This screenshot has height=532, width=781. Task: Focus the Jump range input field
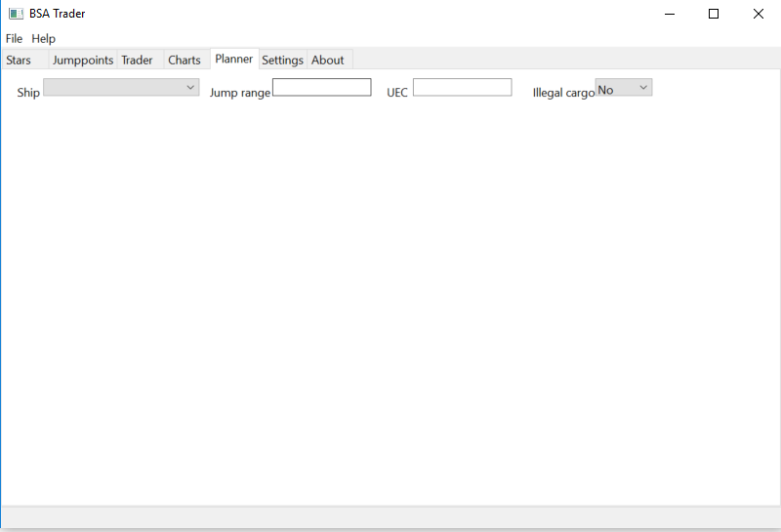[x=322, y=88]
